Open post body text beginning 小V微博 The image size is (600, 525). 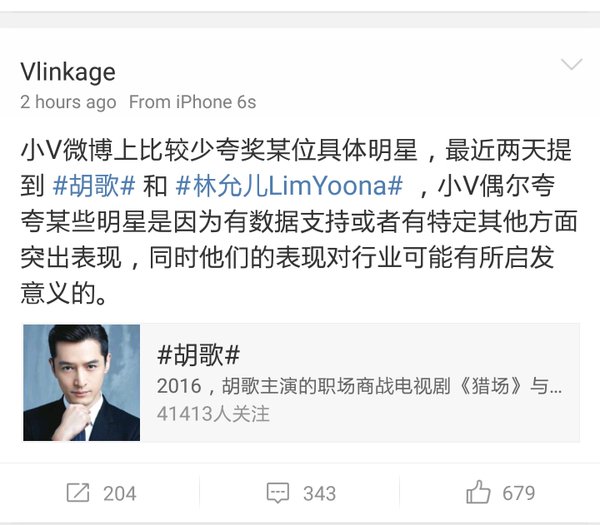click(298, 222)
